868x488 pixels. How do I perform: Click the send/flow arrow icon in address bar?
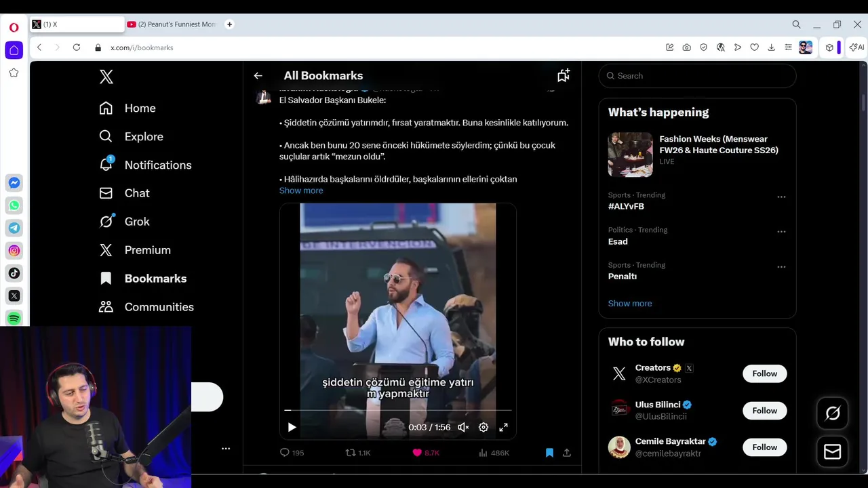(x=738, y=47)
